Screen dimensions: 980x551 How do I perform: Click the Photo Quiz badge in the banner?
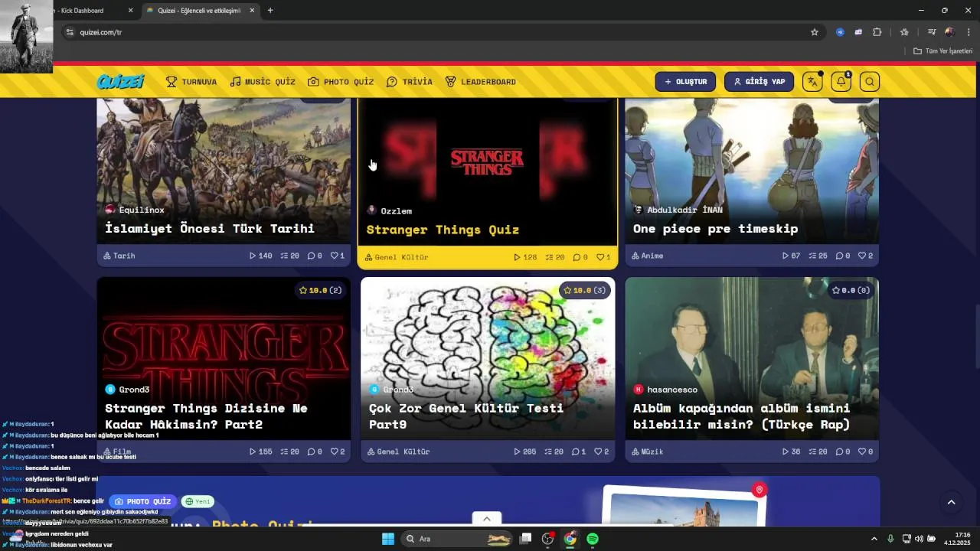(x=142, y=502)
